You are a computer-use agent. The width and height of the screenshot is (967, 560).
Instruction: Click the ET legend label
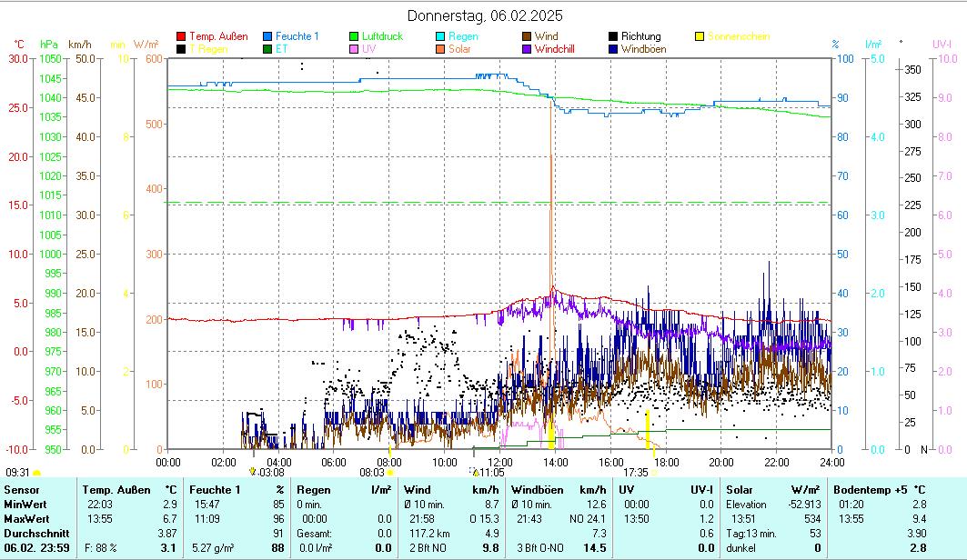[x=281, y=49]
